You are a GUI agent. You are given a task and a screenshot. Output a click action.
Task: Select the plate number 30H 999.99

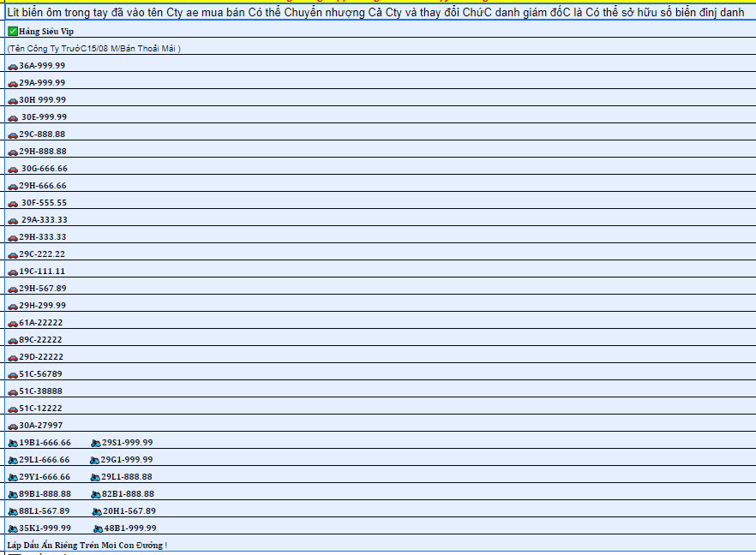pyautogui.click(x=42, y=100)
